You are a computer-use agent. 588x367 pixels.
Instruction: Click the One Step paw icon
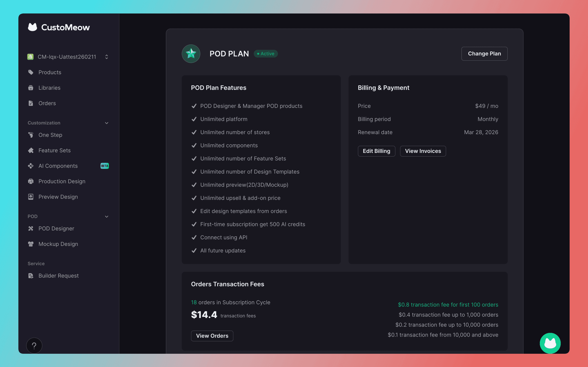click(x=31, y=135)
